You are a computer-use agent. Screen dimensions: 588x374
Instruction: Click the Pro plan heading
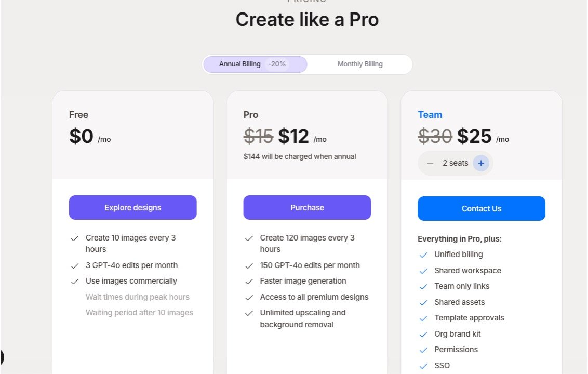coord(251,115)
